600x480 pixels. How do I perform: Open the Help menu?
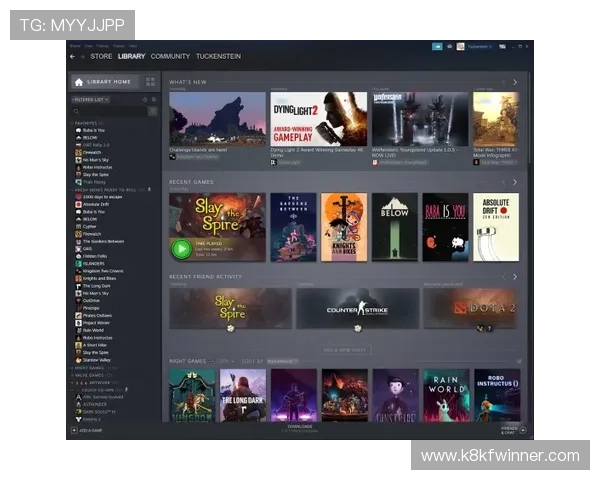[x=132, y=46]
